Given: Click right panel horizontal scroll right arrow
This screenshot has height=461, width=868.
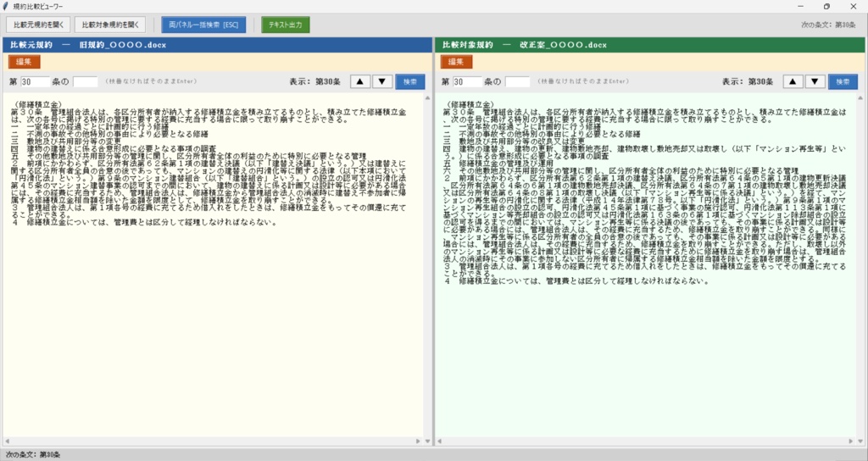Looking at the screenshot, I should tap(852, 441).
